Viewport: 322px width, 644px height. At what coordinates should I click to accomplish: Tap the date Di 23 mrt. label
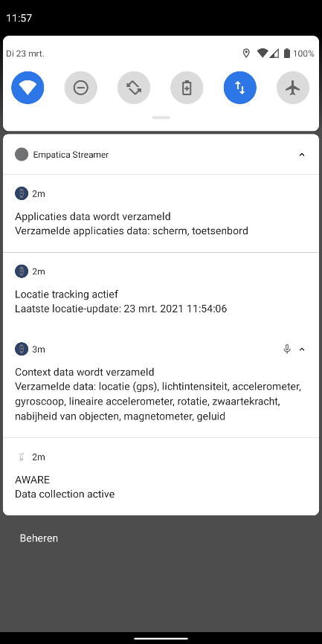click(25, 54)
